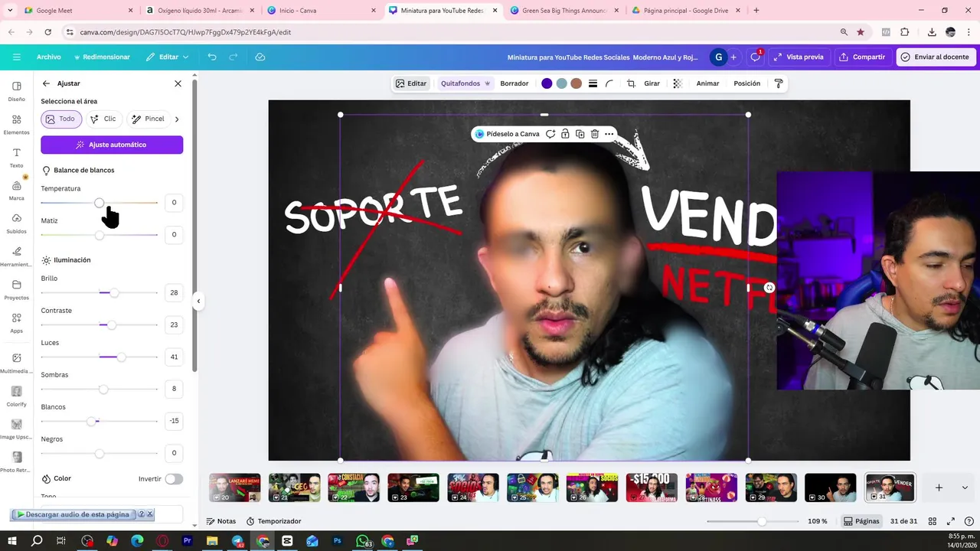Open the zoom percentage 109 % menu
Viewport: 980px width, 551px height.
tap(818, 521)
